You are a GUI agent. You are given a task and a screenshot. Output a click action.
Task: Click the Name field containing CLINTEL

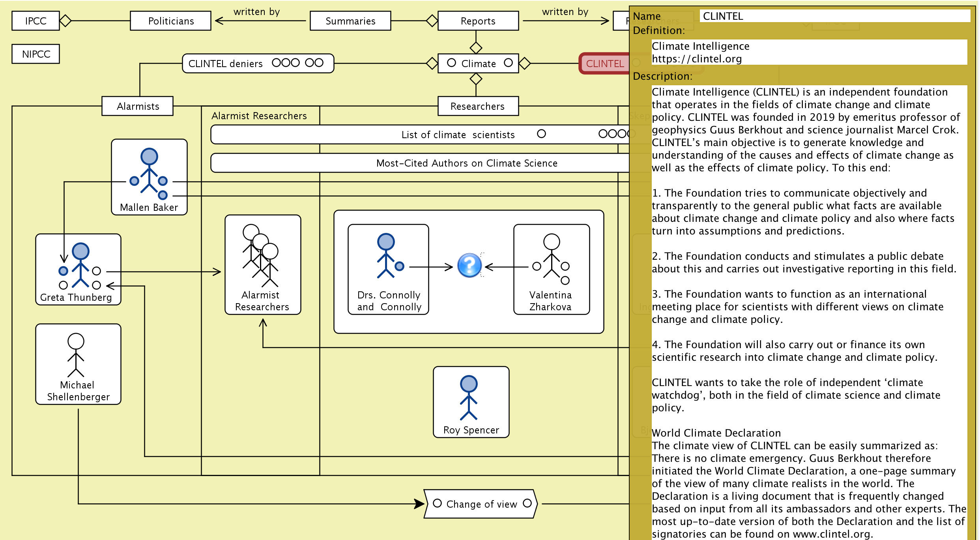tap(834, 16)
